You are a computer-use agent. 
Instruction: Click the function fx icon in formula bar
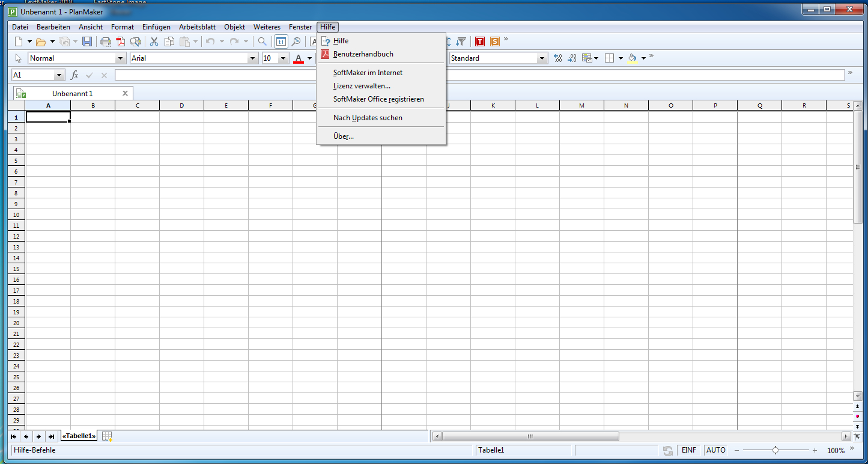[x=74, y=75]
